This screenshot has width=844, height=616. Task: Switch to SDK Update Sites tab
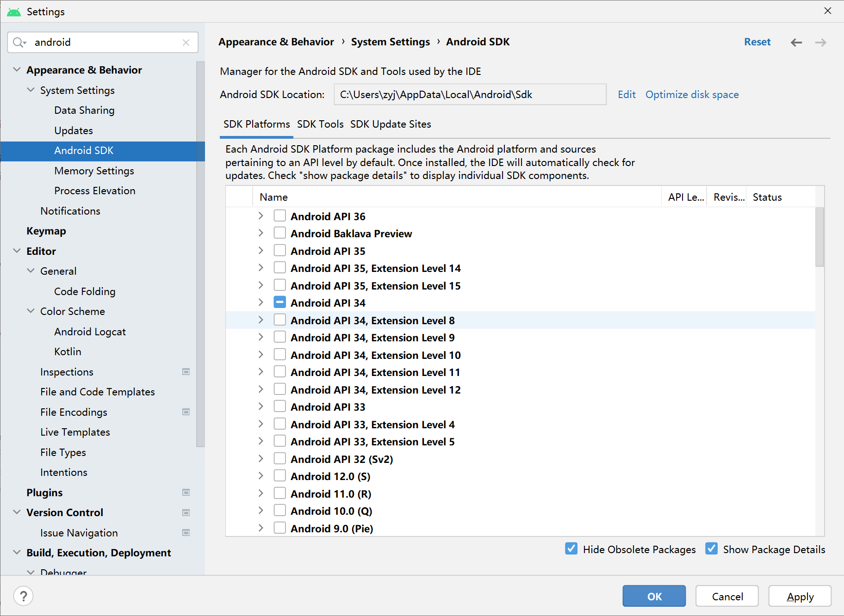pos(391,124)
